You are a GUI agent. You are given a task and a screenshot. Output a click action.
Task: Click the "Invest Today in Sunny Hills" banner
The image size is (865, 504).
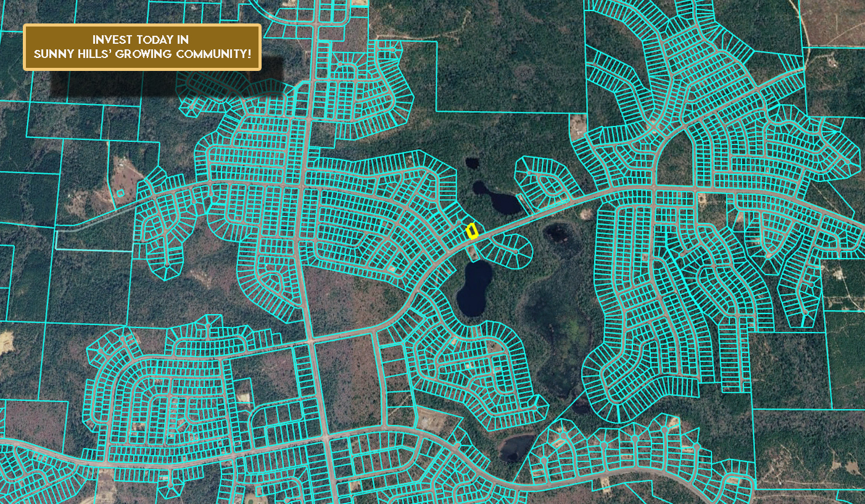pyautogui.click(x=142, y=47)
